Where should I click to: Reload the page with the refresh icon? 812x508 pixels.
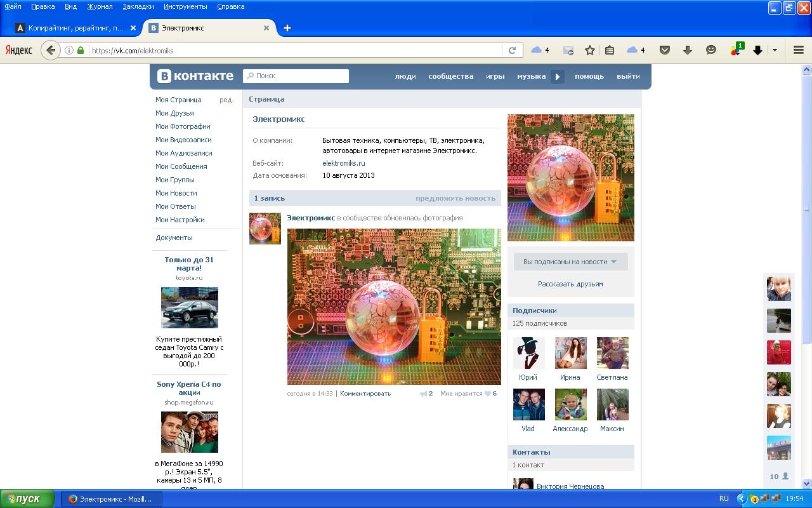[x=512, y=50]
